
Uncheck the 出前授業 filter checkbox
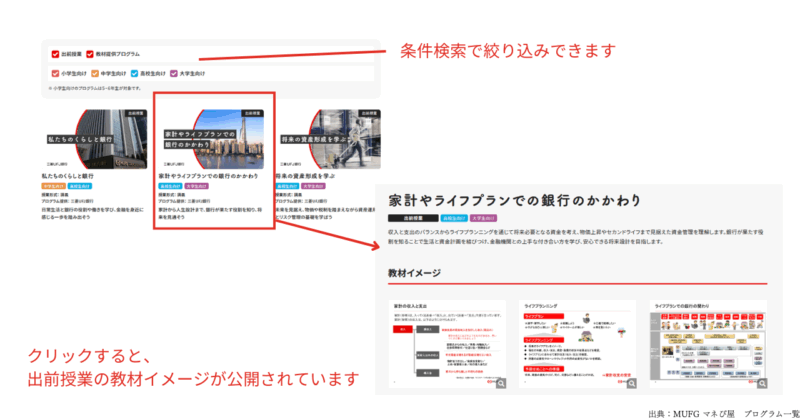point(55,54)
